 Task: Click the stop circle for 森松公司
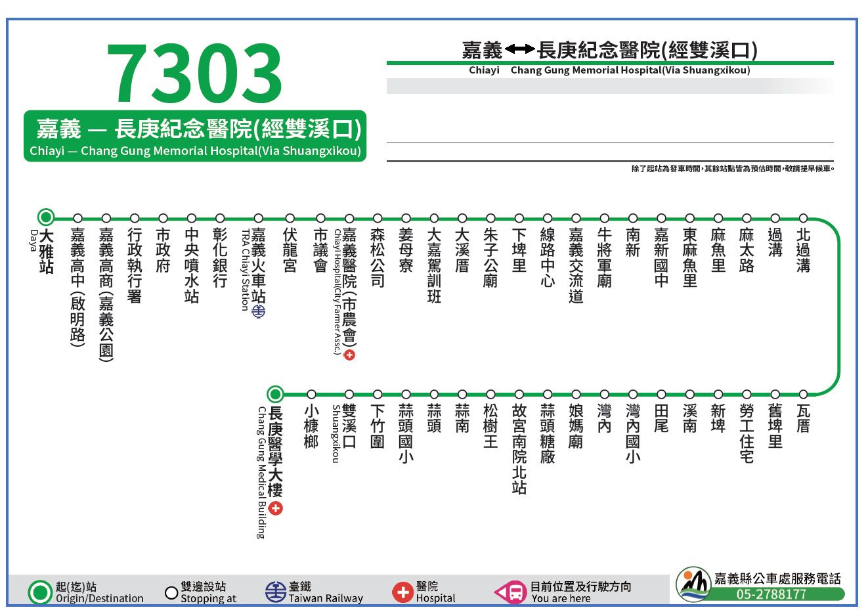coord(378,218)
